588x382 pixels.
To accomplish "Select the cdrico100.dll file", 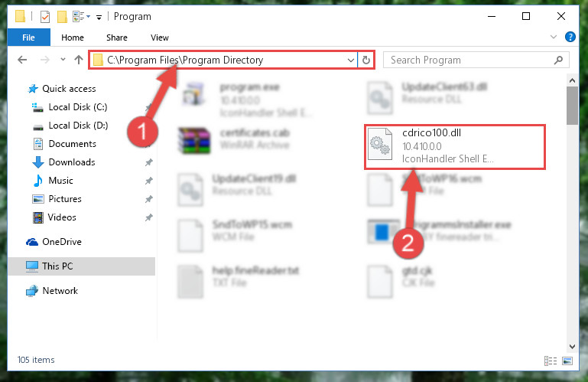I will point(454,147).
